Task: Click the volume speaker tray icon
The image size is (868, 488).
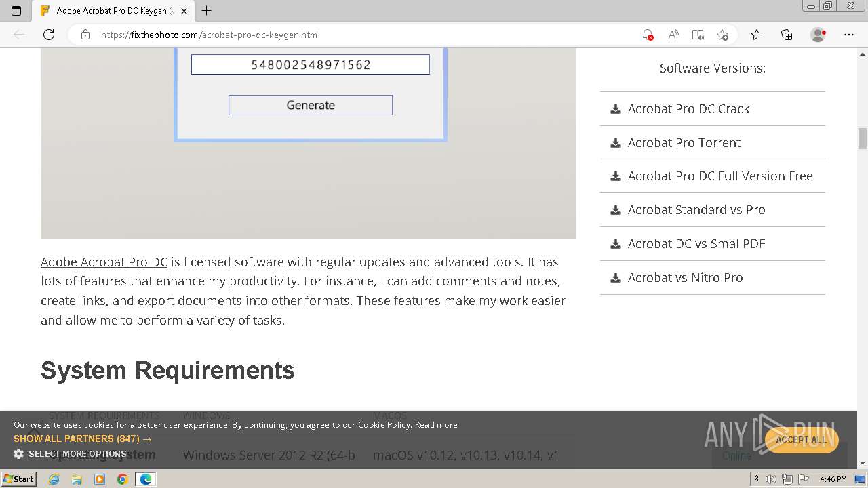Action: coord(771,479)
